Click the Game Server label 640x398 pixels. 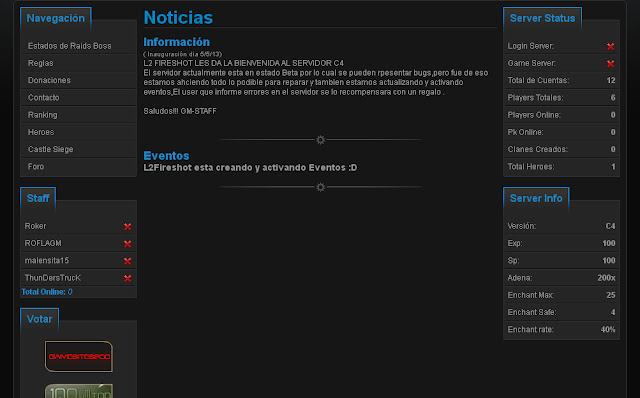[531, 63]
